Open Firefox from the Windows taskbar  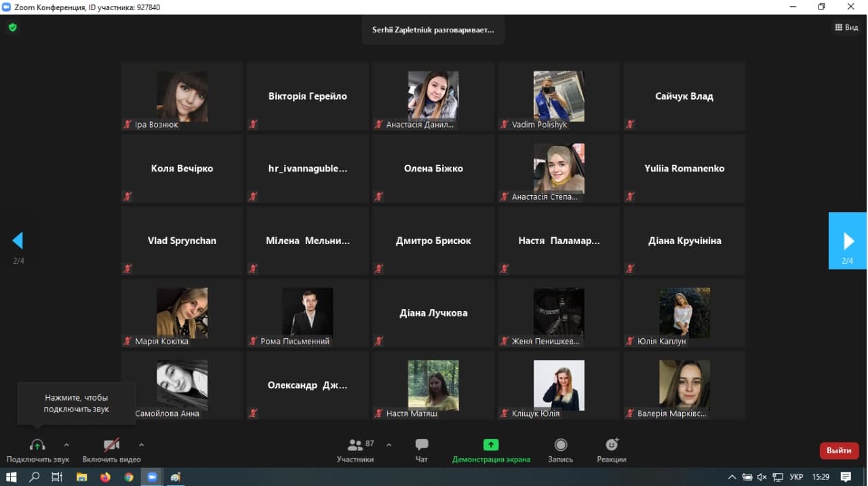105,477
